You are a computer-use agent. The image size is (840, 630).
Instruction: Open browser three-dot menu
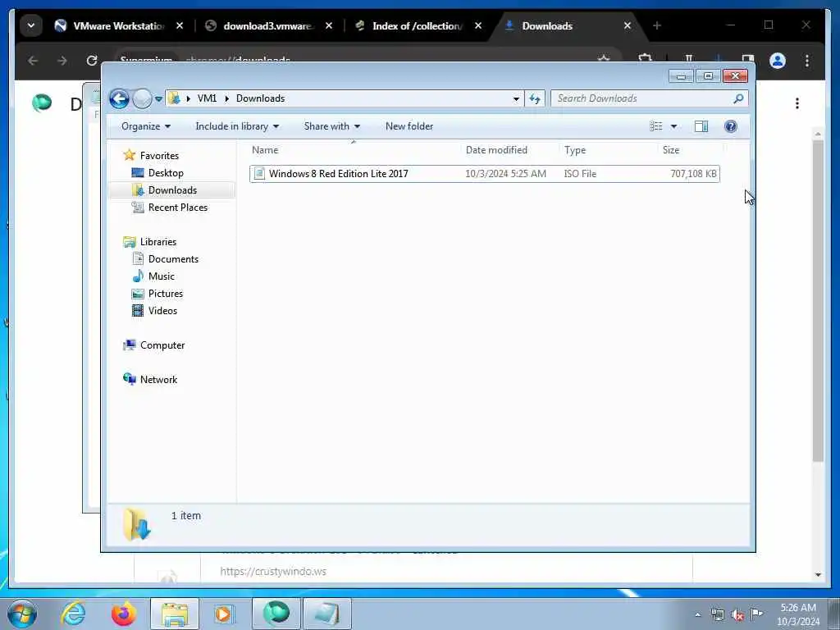pyautogui.click(x=807, y=61)
